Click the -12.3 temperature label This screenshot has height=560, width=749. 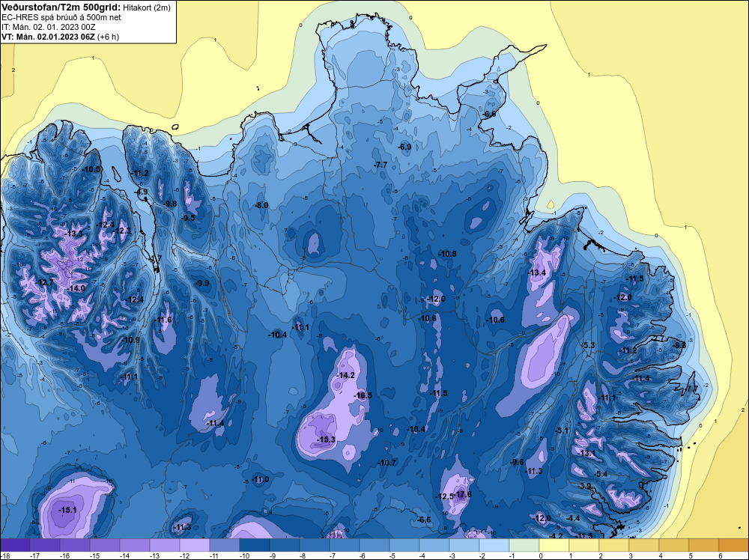coord(121,231)
